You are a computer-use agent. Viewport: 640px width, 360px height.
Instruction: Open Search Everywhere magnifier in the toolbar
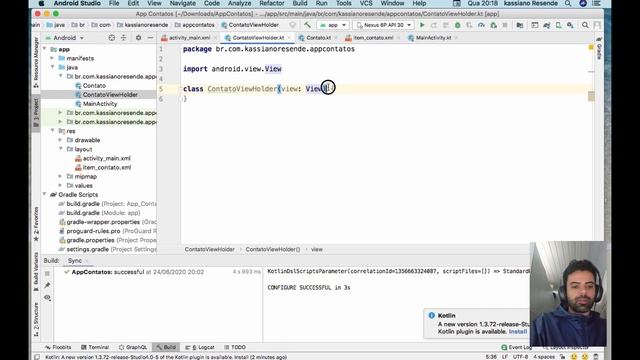click(585, 25)
